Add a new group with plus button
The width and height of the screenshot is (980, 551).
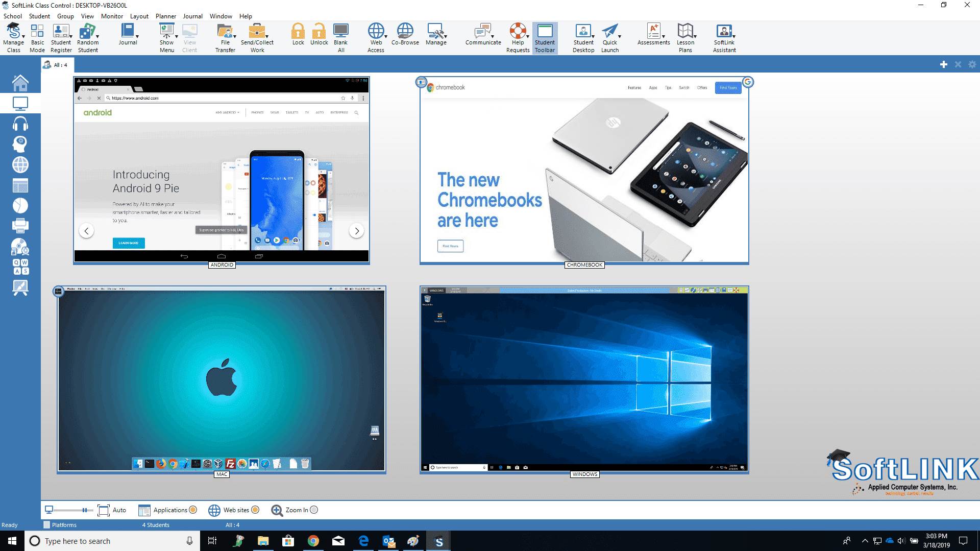pos(943,64)
